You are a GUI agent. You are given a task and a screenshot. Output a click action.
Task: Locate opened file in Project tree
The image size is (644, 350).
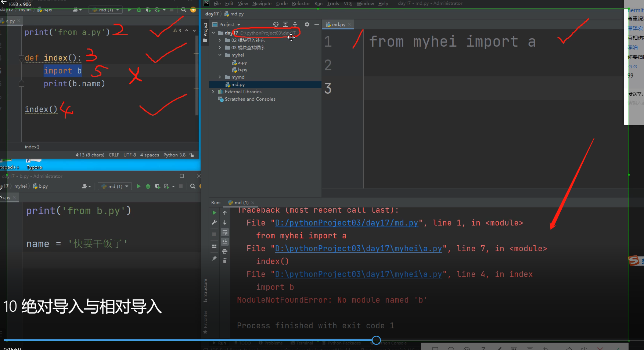(276, 24)
